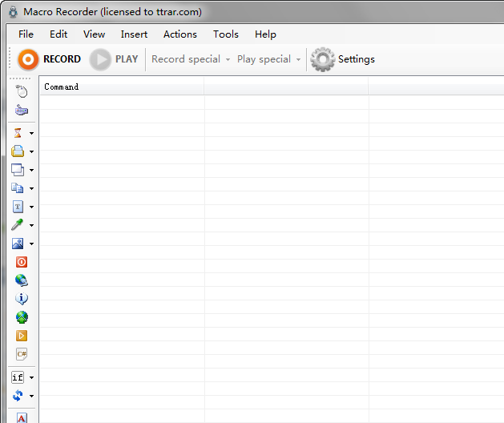
Task: Open the View menu
Action: coord(95,34)
